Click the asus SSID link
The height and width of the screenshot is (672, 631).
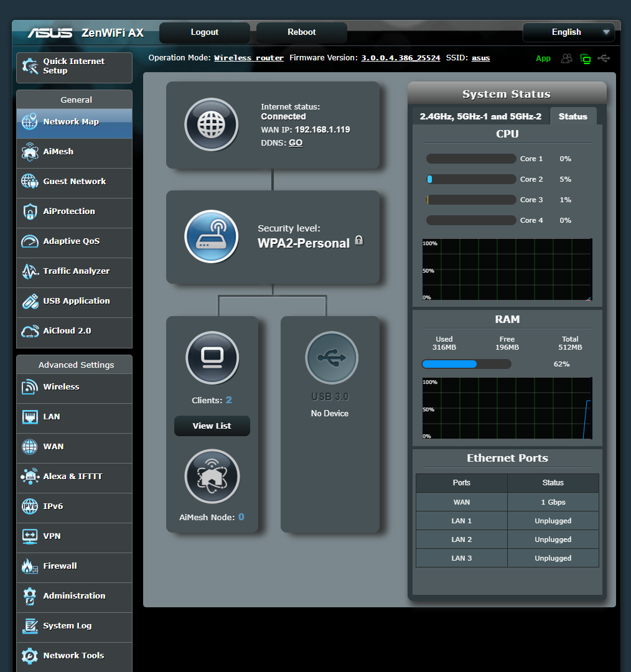tap(480, 58)
